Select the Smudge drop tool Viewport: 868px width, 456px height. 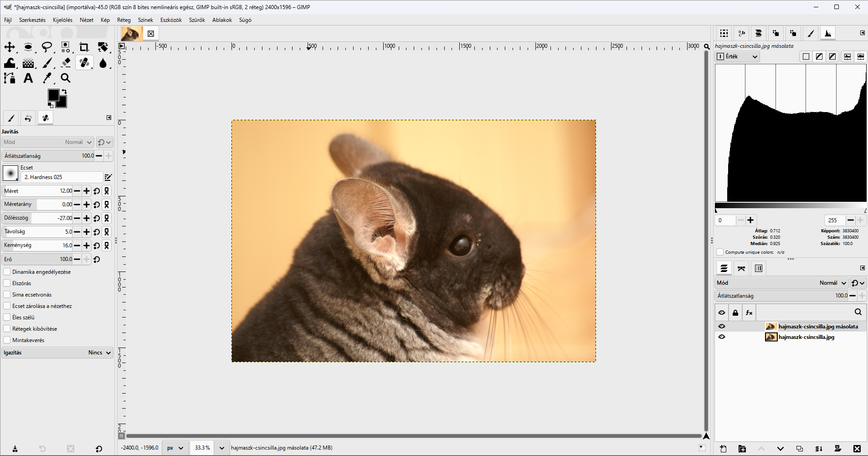click(103, 63)
